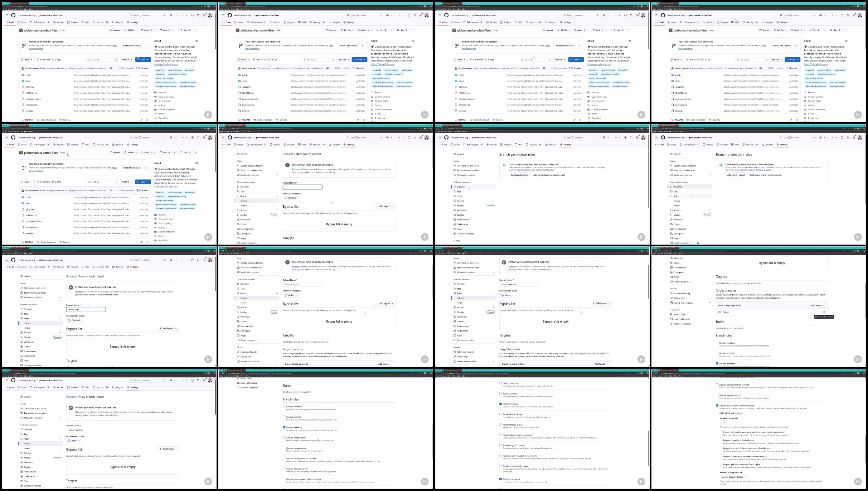Image resolution: width=868 pixels, height=491 pixels.
Task: Open the Allowed merge methods dropdown
Action: tap(733, 477)
